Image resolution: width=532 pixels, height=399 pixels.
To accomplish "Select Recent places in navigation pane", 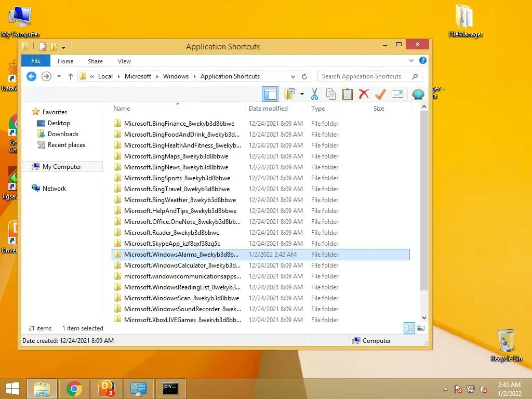I will coord(66,145).
